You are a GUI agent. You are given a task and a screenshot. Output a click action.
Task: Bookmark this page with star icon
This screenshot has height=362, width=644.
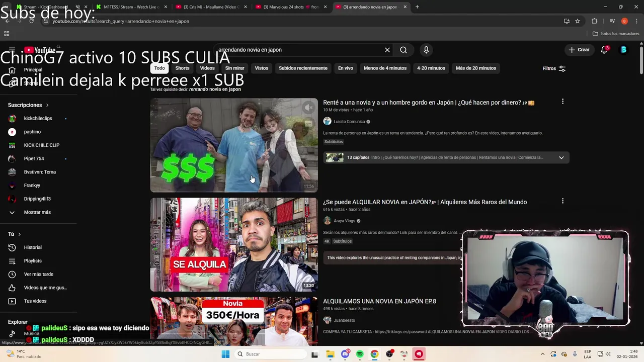coord(578,21)
